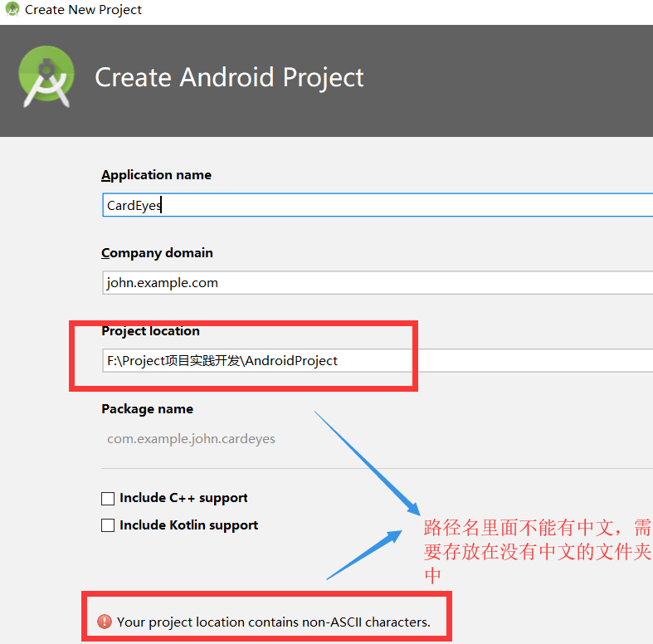The image size is (653, 644).
Task: Click the 'Create Android Project' heading
Action: click(x=230, y=78)
